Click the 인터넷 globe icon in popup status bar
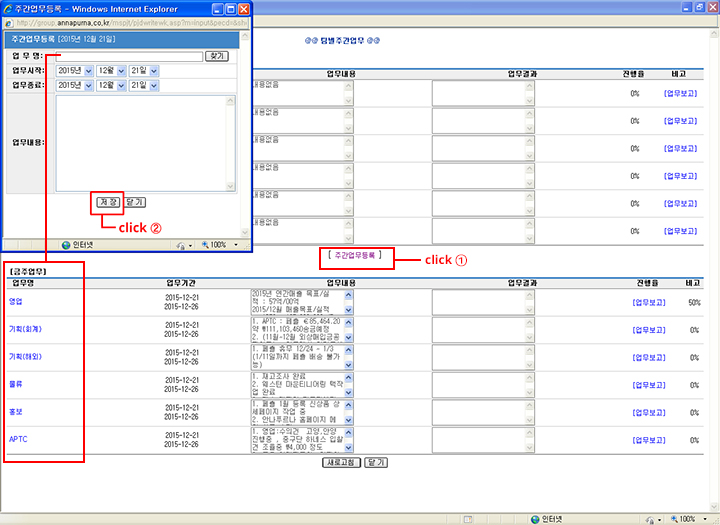The width and height of the screenshot is (720, 525). pos(66,244)
